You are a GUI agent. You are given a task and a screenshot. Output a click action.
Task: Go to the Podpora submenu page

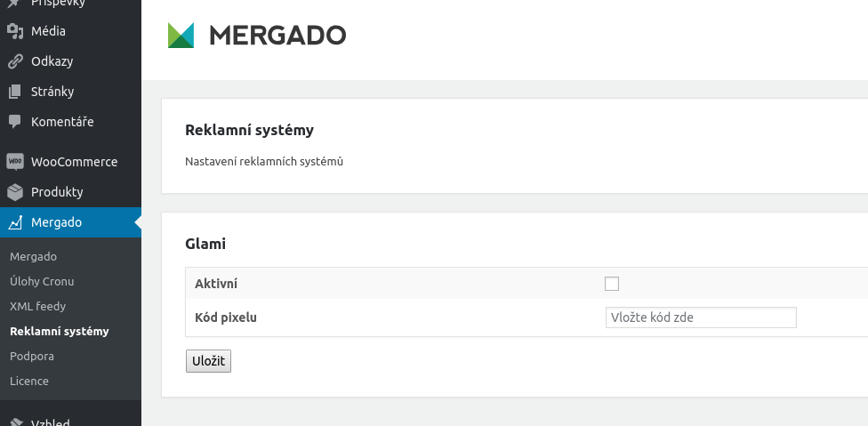[32, 356]
